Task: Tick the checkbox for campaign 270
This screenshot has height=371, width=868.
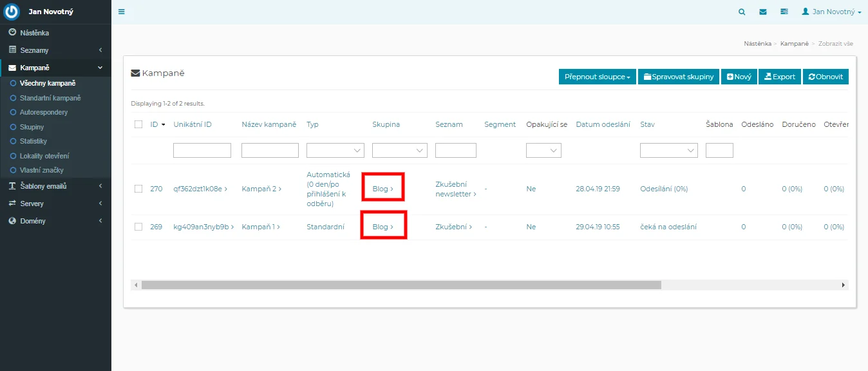Action: 138,189
